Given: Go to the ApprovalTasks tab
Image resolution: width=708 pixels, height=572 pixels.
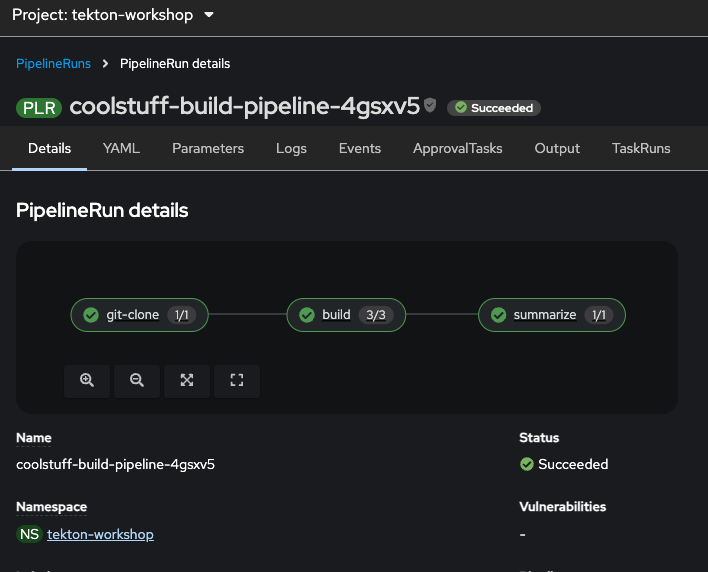Looking at the screenshot, I should coord(458,148).
